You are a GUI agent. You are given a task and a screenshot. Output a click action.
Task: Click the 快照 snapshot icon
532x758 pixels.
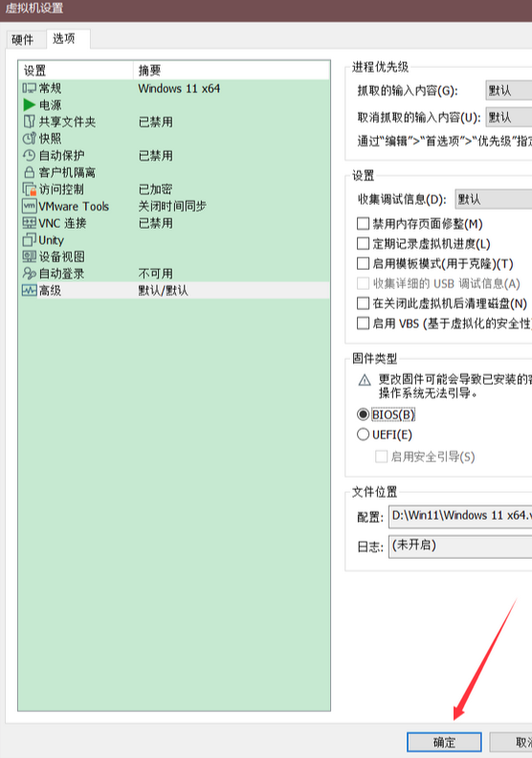[x=29, y=139]
